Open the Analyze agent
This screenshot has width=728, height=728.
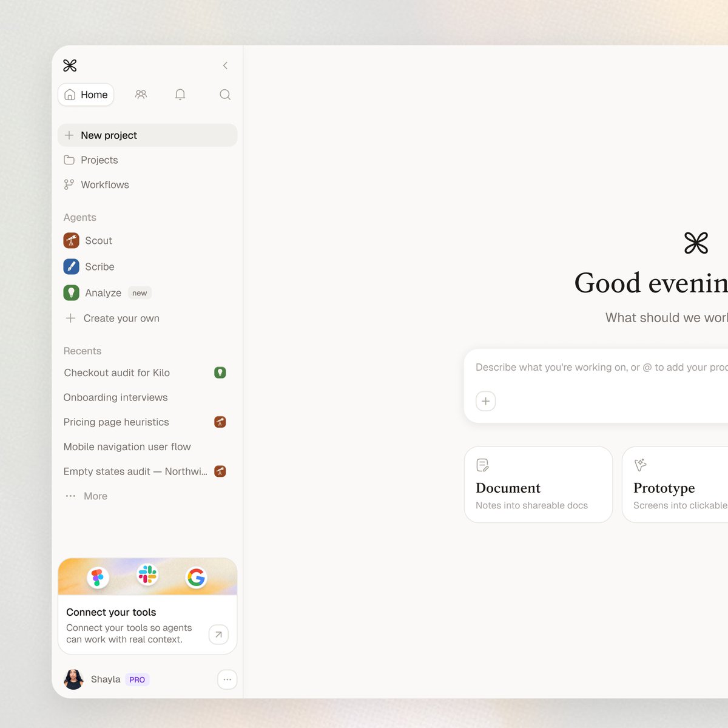[147, 292]
